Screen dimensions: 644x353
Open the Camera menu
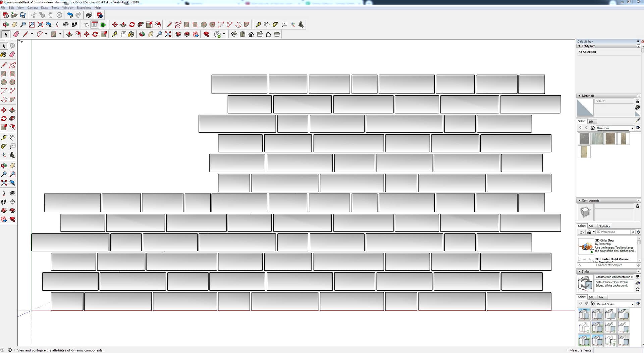click(x=32, y=7)
